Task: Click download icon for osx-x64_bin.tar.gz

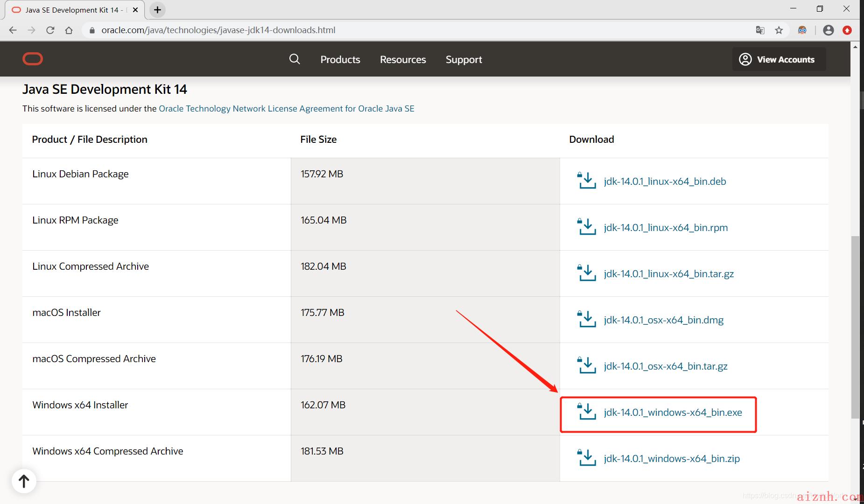Action: tap(587, 365)
